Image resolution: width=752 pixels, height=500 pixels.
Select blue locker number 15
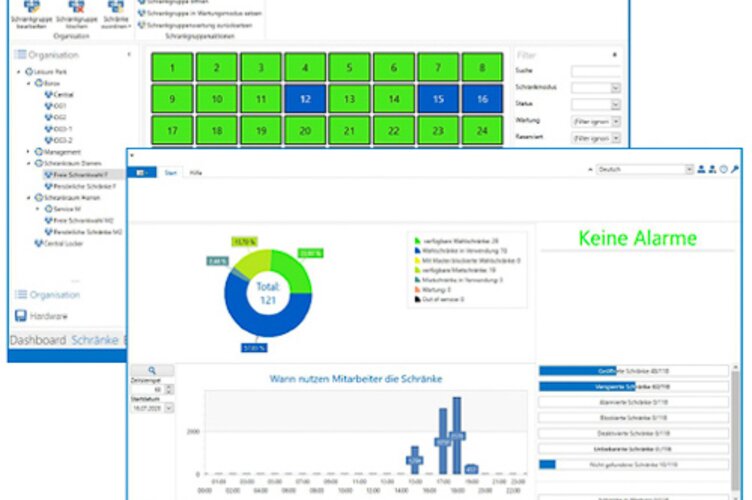(437, 100)
